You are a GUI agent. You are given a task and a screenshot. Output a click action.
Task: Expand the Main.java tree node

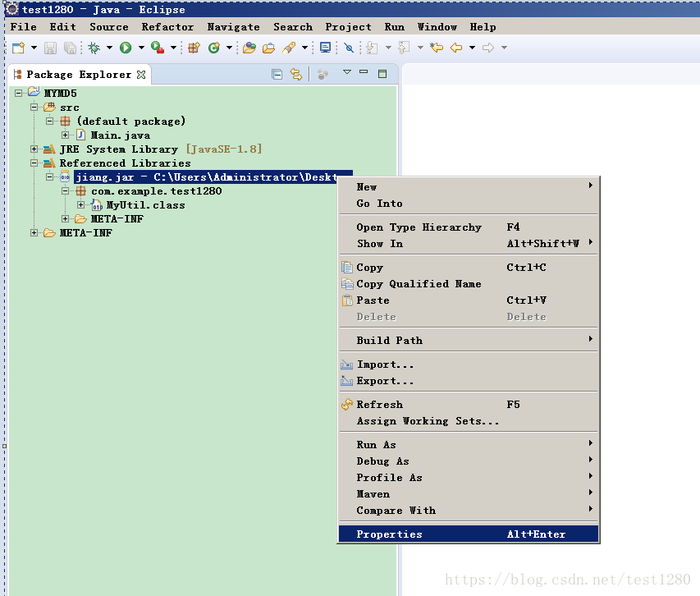pyautogui.click(x=65, y=135)
